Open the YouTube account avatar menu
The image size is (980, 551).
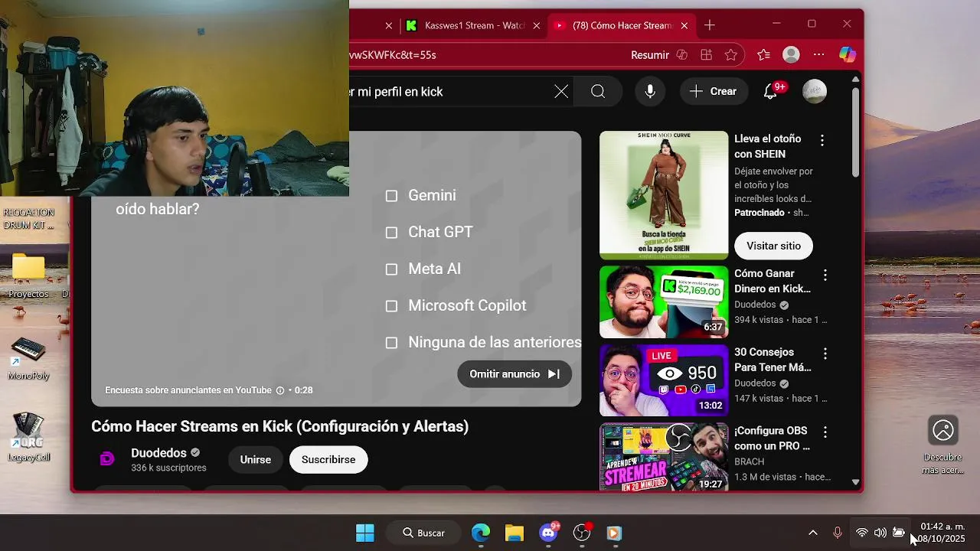[815, 92]
